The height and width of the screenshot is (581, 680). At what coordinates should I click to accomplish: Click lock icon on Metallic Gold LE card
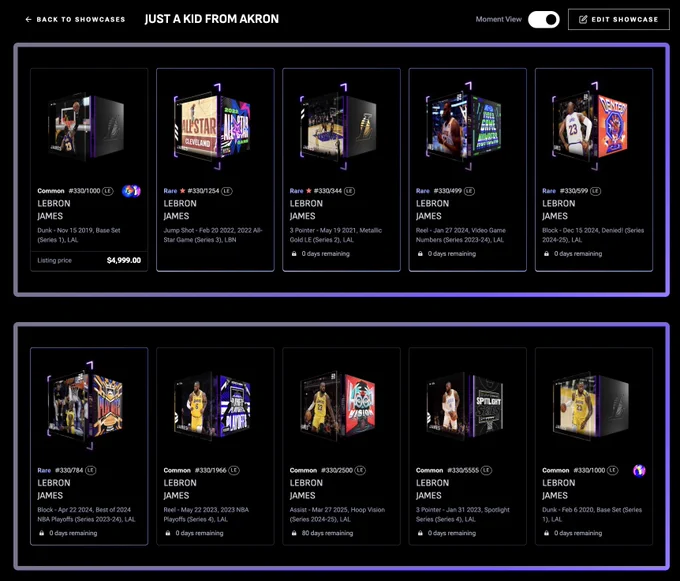coord(294,254)
